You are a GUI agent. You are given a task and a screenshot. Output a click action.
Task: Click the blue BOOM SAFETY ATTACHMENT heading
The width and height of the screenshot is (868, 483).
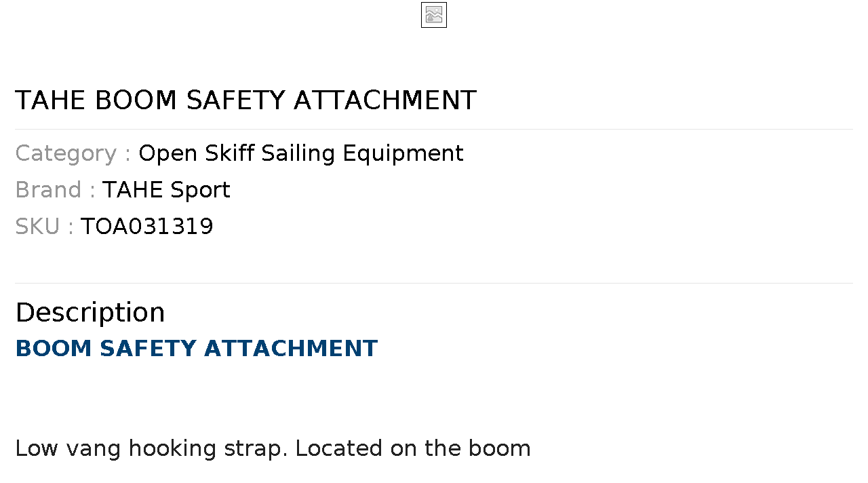tap(196, 349)
